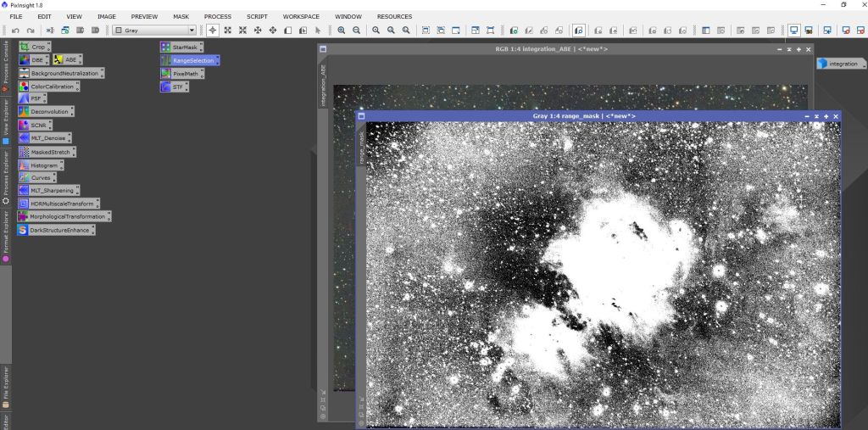Toggle the File Explorer side panel
Viewport: 868px width, 430px height.
click(x=5, y=383)
